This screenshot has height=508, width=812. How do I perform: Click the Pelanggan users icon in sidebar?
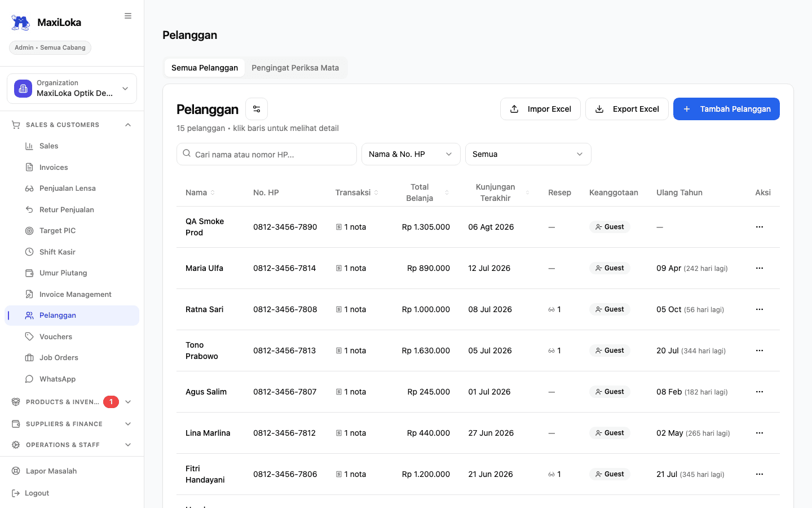tap(29, 316)
